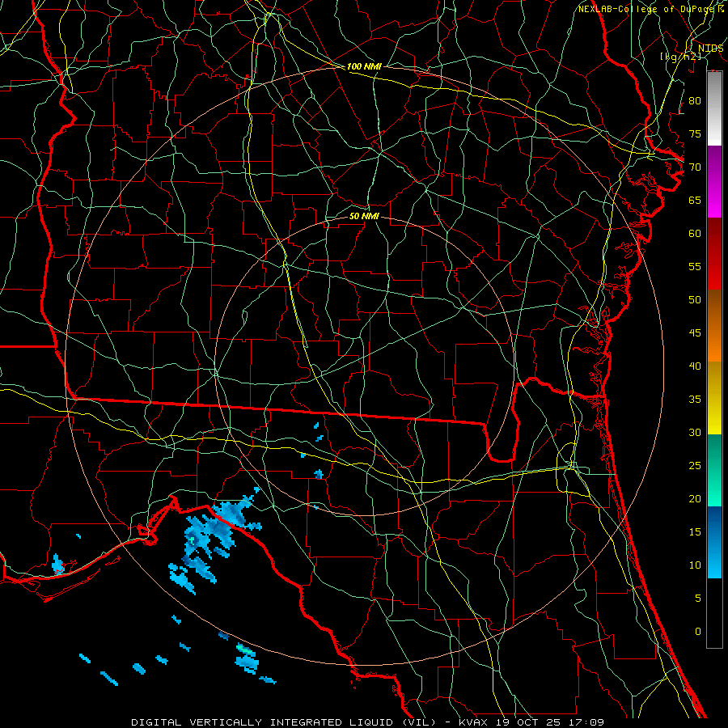Select the blue segment of the VIL scale
The width and height of the screenshot is (728, 728).
(714, 542)
